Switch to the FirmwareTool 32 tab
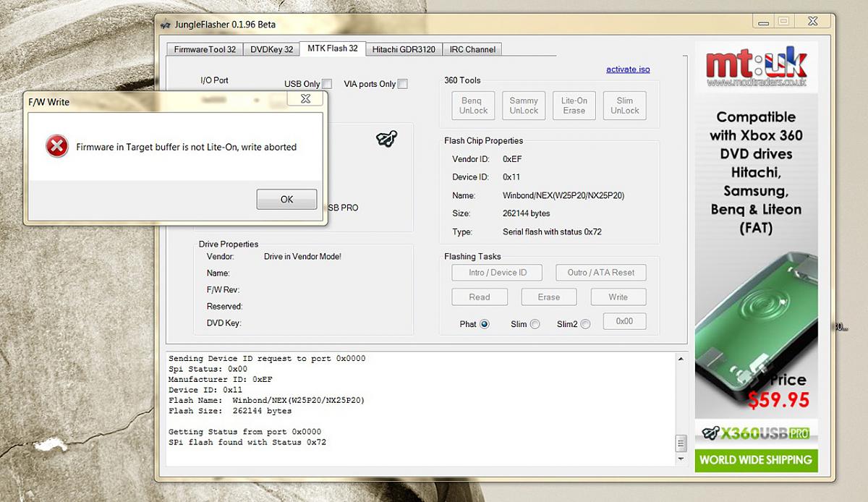Screen dimensions: 868x502 click(x=205, y=49)
